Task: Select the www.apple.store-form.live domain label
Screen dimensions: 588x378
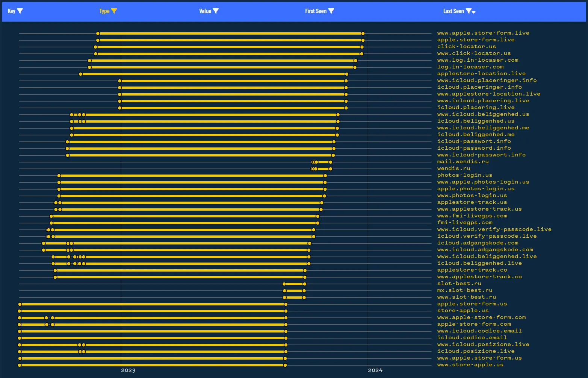Action: click(x=483, y=33)
